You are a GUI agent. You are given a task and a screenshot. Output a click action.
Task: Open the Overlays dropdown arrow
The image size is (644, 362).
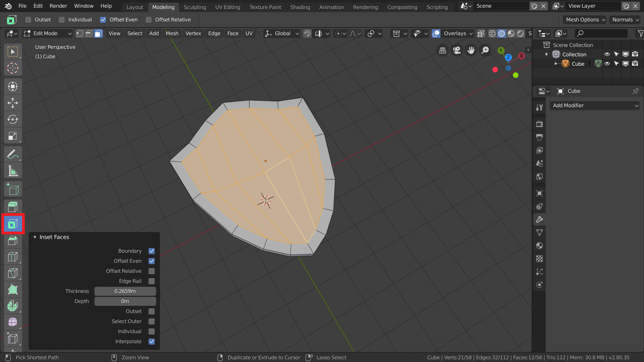tap(471, 34)
